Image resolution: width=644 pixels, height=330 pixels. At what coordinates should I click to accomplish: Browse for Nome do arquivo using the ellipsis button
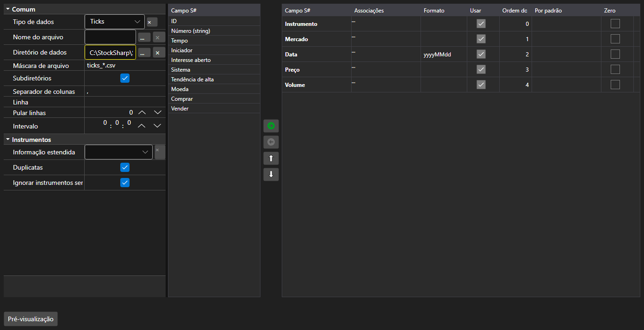coord(144,37)
